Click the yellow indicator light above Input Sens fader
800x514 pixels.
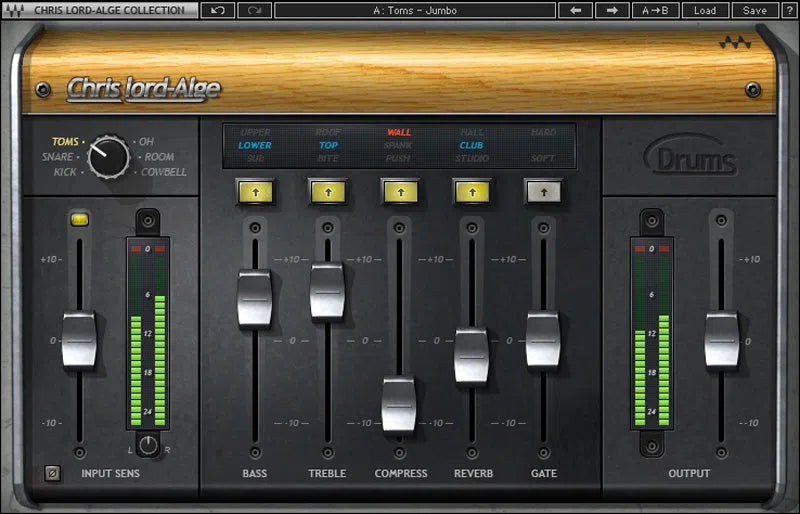click(x=79, y=219)
